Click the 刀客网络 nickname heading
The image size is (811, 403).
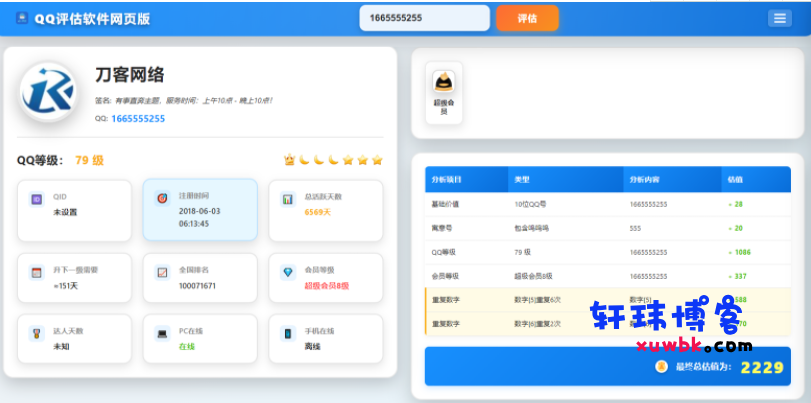coord(130,76)
